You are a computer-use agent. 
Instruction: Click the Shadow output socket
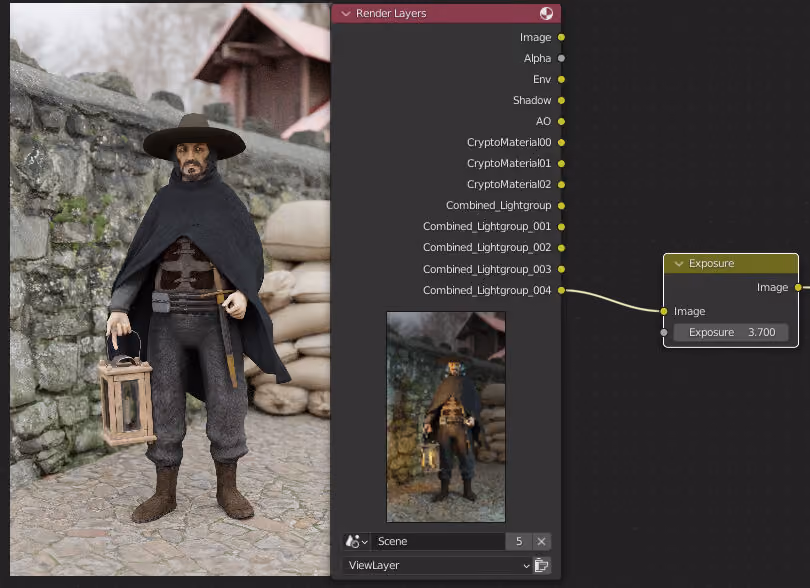point(562,100)
